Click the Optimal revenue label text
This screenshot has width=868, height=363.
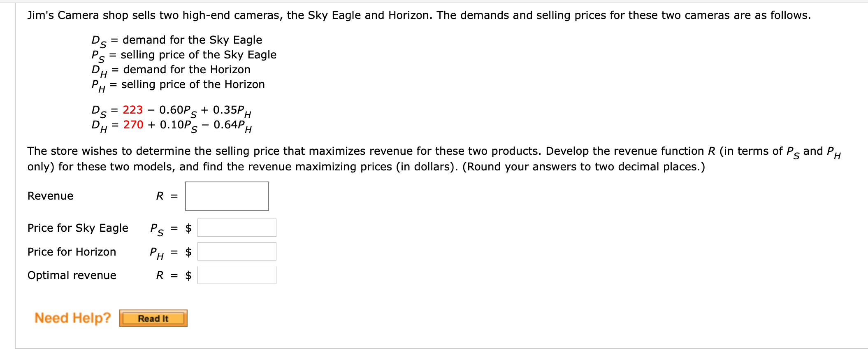point(72,275)
